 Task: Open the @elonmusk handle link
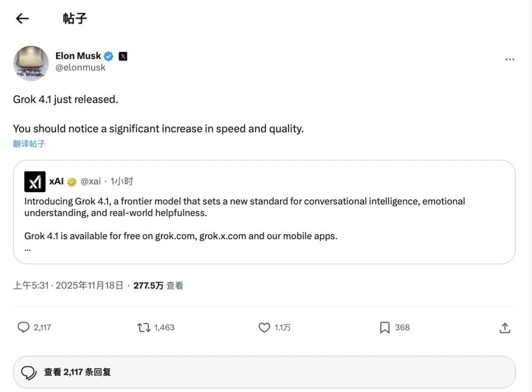(x=80, y=68)
